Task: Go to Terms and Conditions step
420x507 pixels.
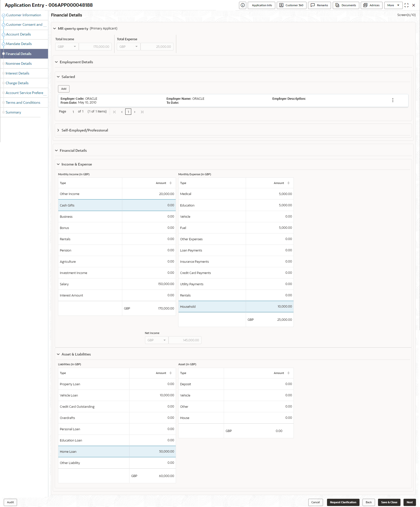Action: click(x=23, y=102)
